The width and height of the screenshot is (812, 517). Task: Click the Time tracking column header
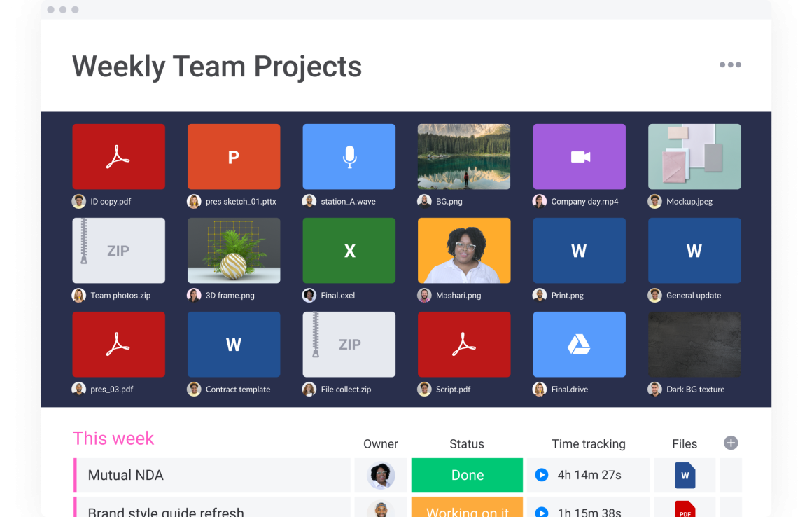click(x=588, y=444)
